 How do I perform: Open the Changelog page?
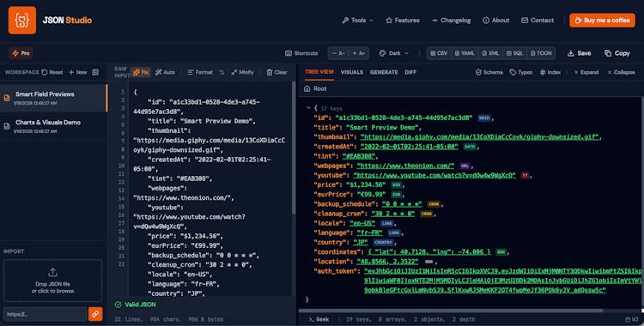pos(451,20)
